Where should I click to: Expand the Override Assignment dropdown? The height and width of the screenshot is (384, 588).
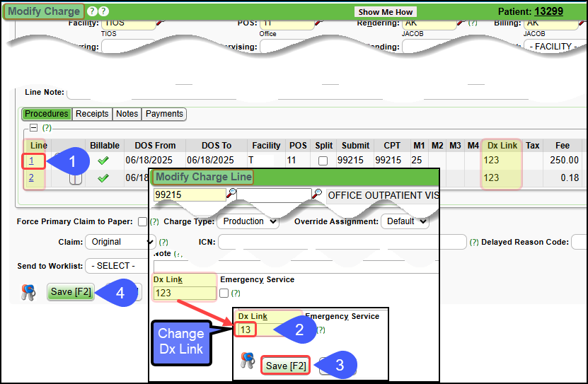coord(405,221)
